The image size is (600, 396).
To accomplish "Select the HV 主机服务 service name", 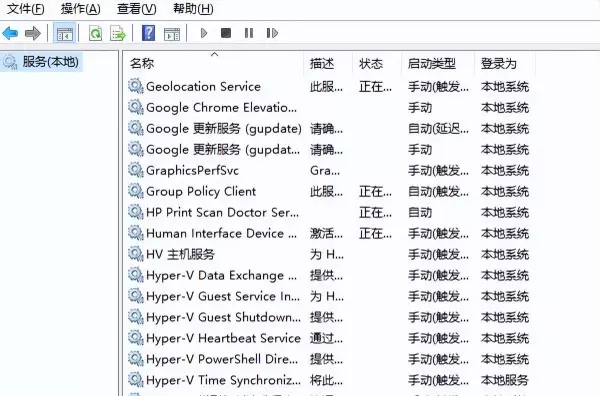I will [180, 254].
